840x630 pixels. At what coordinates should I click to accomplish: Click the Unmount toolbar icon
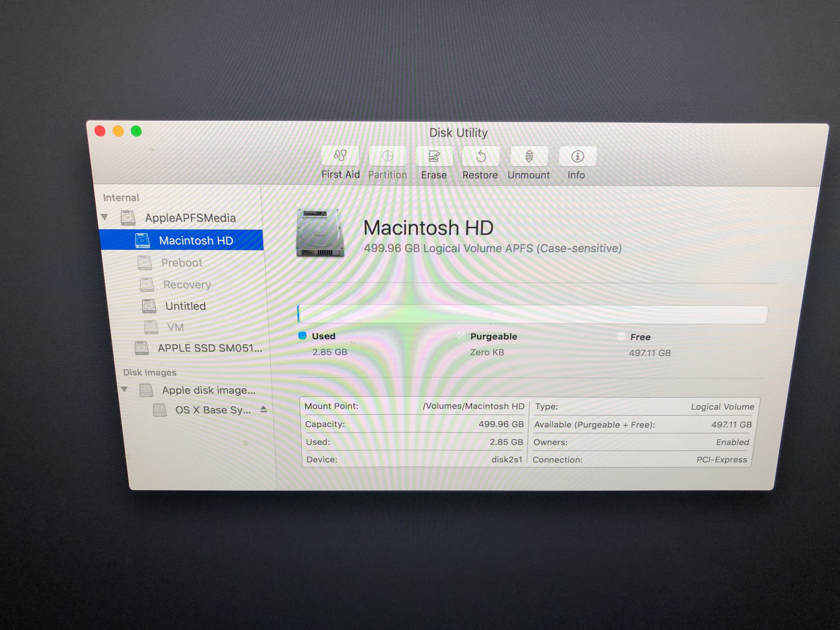point(529,156)
